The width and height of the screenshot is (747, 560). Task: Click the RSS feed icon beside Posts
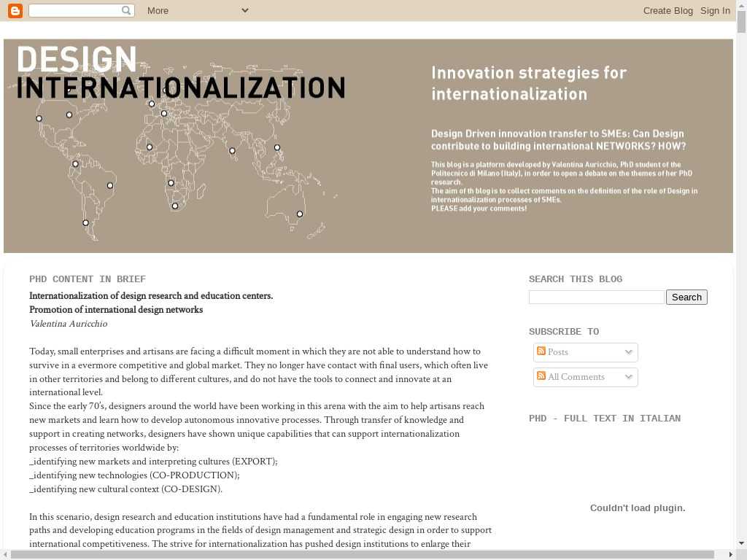541,351
